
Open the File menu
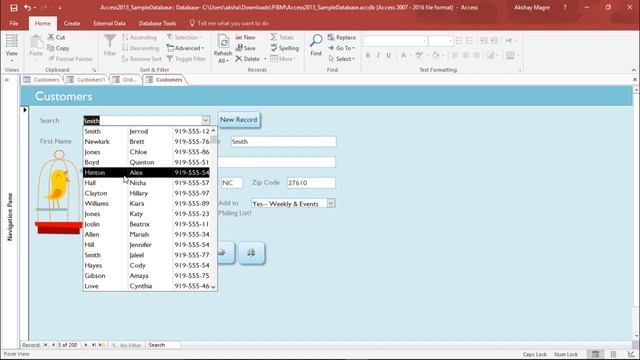14,23
